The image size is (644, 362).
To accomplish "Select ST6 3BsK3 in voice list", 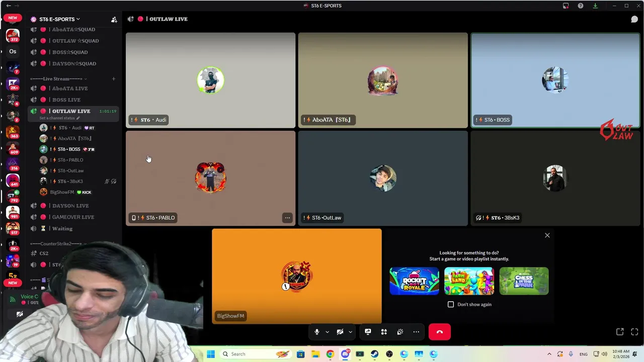I will 78,182.
